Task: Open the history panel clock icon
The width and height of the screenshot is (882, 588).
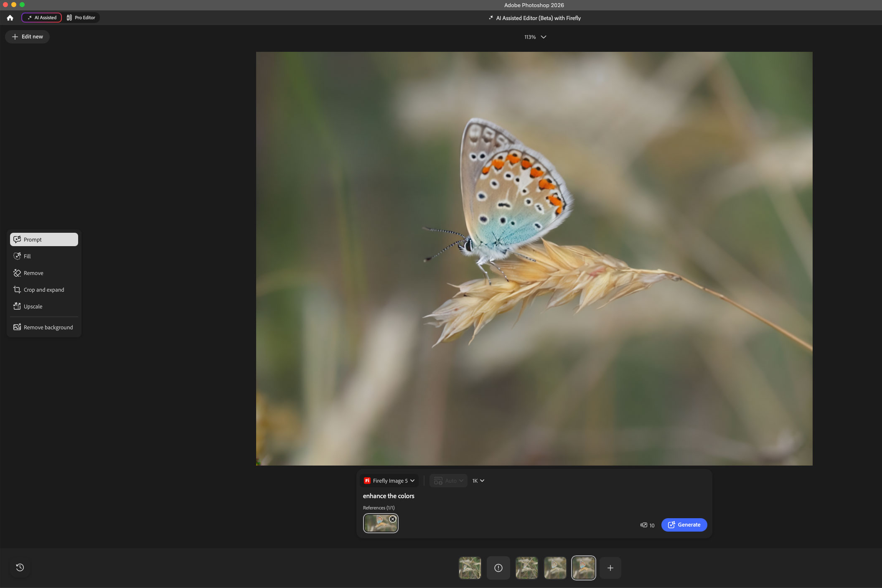Action: point(20,568)
